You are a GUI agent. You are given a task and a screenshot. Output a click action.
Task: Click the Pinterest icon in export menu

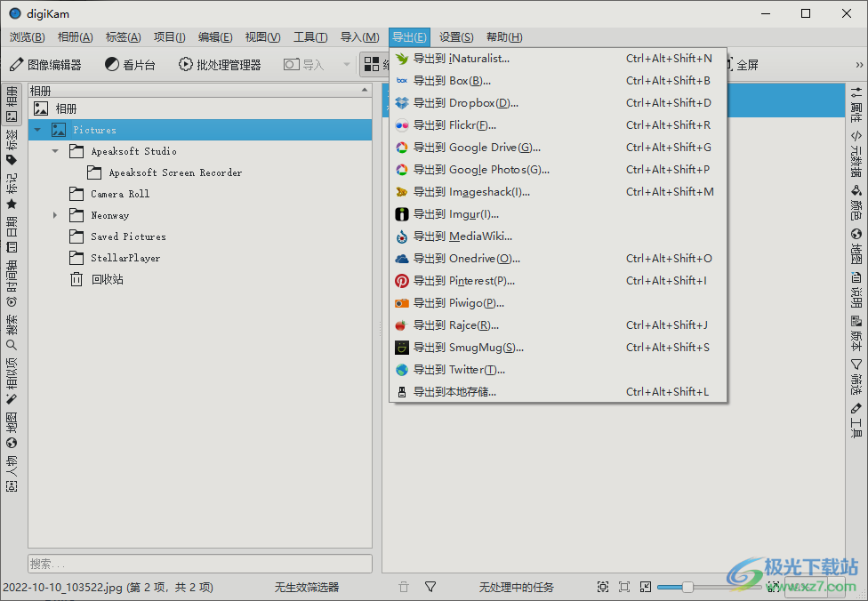click(x=402, y=281)
